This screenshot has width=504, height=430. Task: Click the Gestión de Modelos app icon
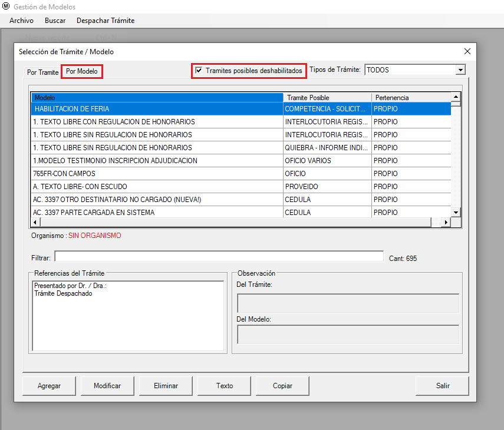(x=6, y=6)
